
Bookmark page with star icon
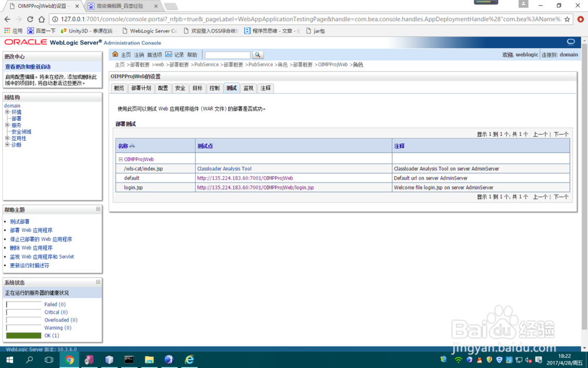567,19
